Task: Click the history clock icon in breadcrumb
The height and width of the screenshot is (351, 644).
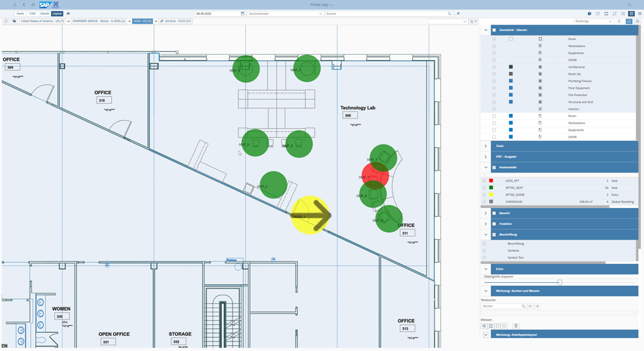Action: coord(6,21)
